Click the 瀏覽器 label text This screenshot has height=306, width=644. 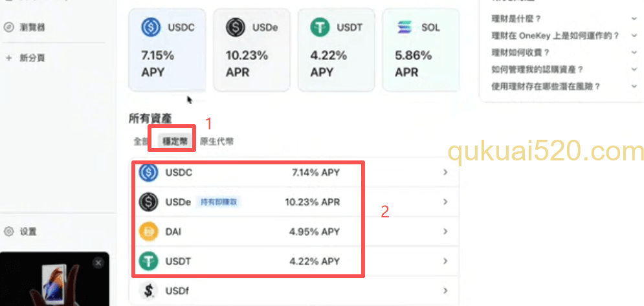(32, 28)
